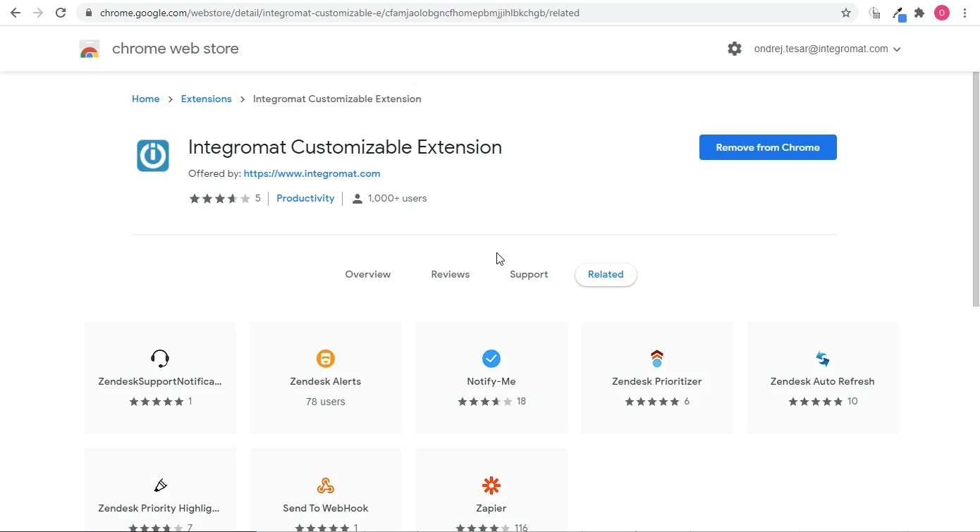The width and height of the screenshot is (980, 532).
Task: Select the Related tab
Action: click(606, 275)
